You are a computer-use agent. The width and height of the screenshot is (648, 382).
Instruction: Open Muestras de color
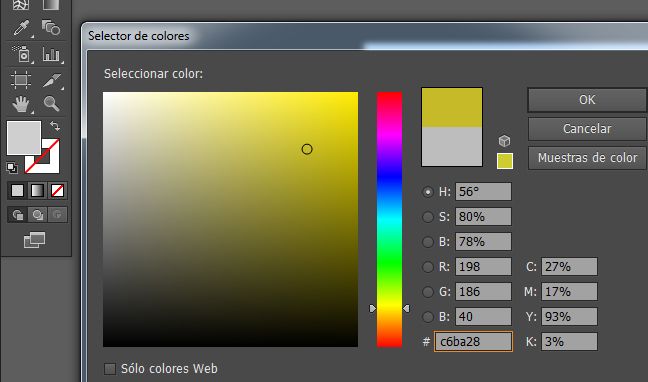pyautogui.click(x=587, y=158)
